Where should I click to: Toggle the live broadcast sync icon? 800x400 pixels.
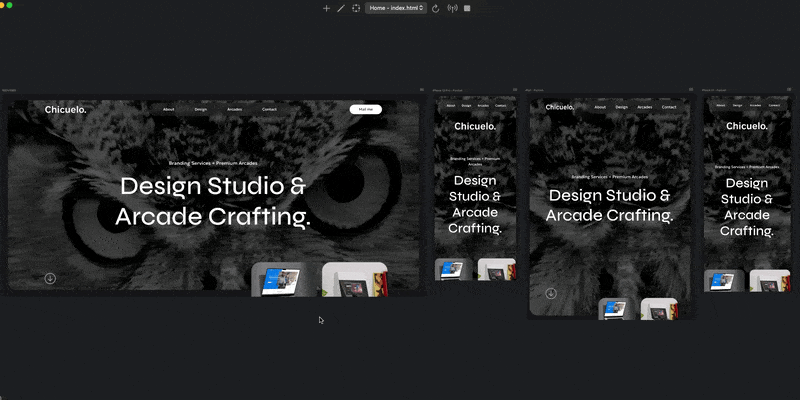[x=452, y=8]
